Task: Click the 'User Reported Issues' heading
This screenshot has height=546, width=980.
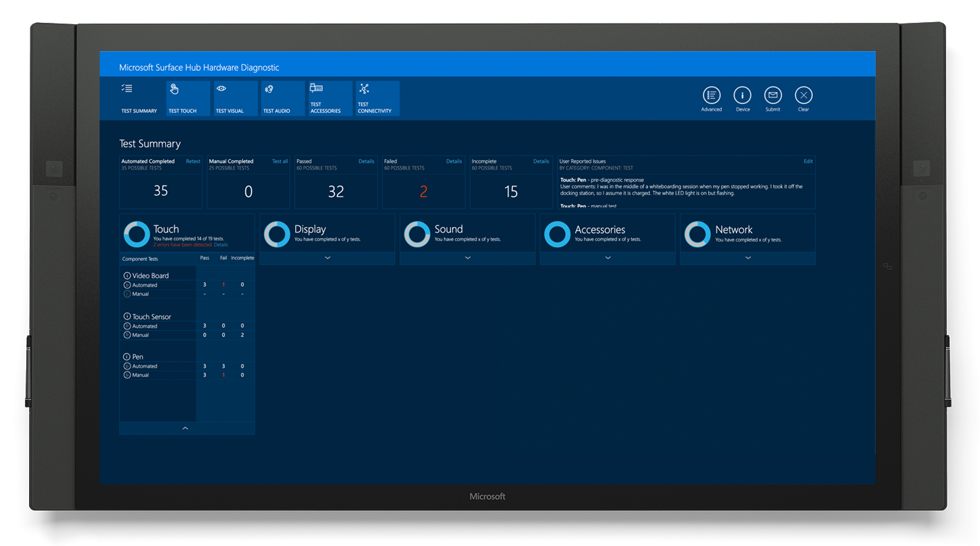Action: [x=582, y=161]
